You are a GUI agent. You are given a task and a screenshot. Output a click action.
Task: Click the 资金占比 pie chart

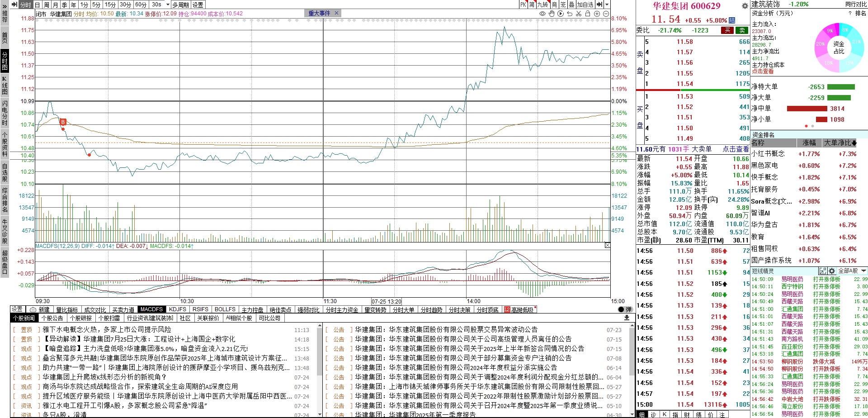pyautogui.click(x=839, y=47)
